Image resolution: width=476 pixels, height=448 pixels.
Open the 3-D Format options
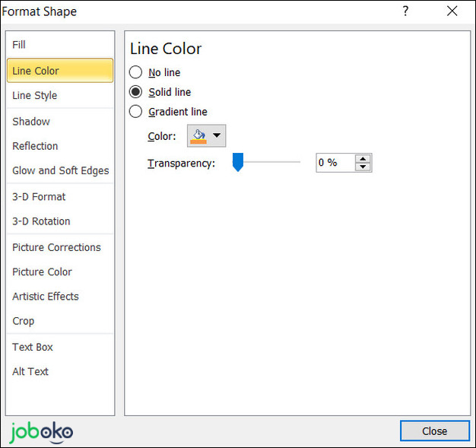[39, 196]
